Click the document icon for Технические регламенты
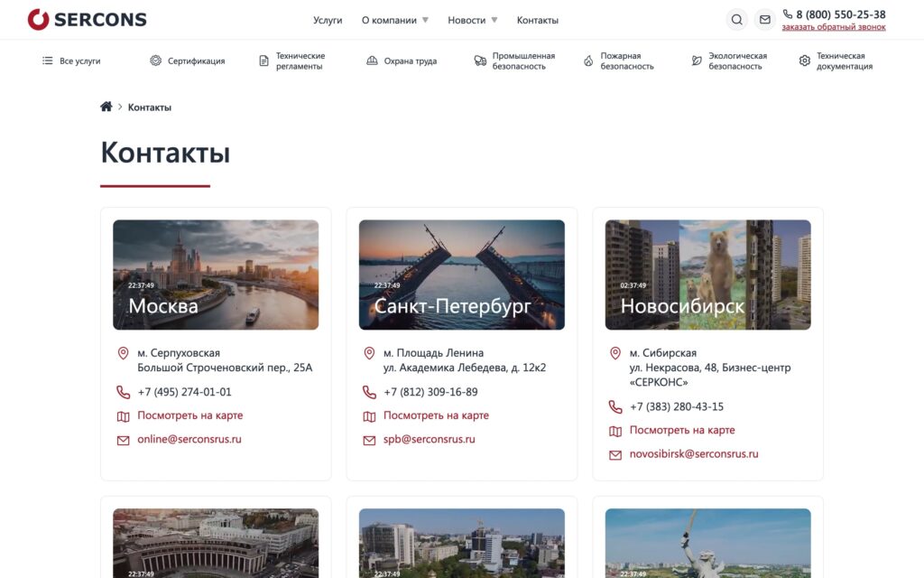 264,61
